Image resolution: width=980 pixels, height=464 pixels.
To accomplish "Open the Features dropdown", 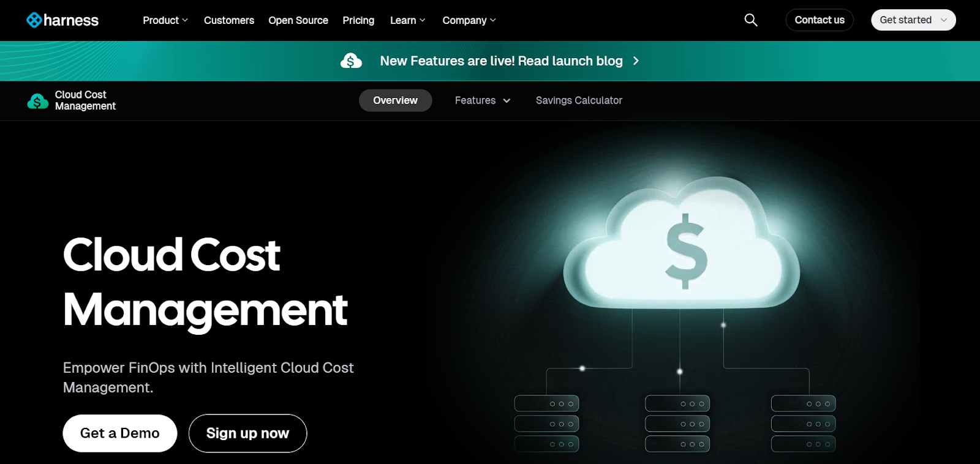I will [x=483, y=100].
